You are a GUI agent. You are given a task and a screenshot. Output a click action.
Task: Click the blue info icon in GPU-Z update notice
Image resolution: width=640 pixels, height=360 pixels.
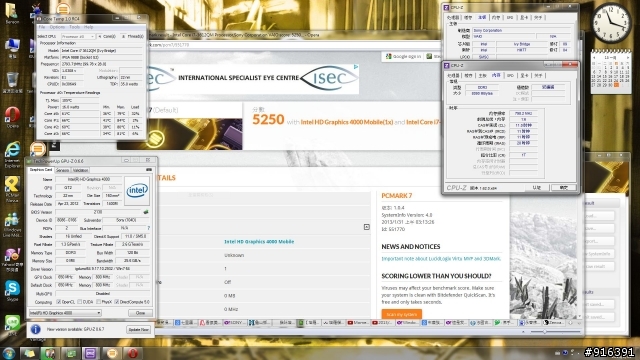click(x=36, y=329)
